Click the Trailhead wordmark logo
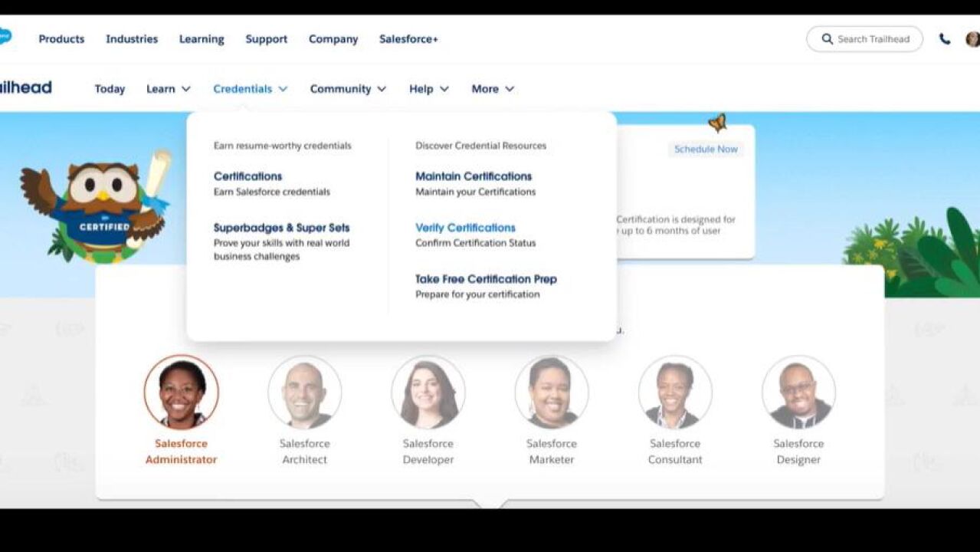This screenshot has height=552, width=980. click(x=27, y=87)
